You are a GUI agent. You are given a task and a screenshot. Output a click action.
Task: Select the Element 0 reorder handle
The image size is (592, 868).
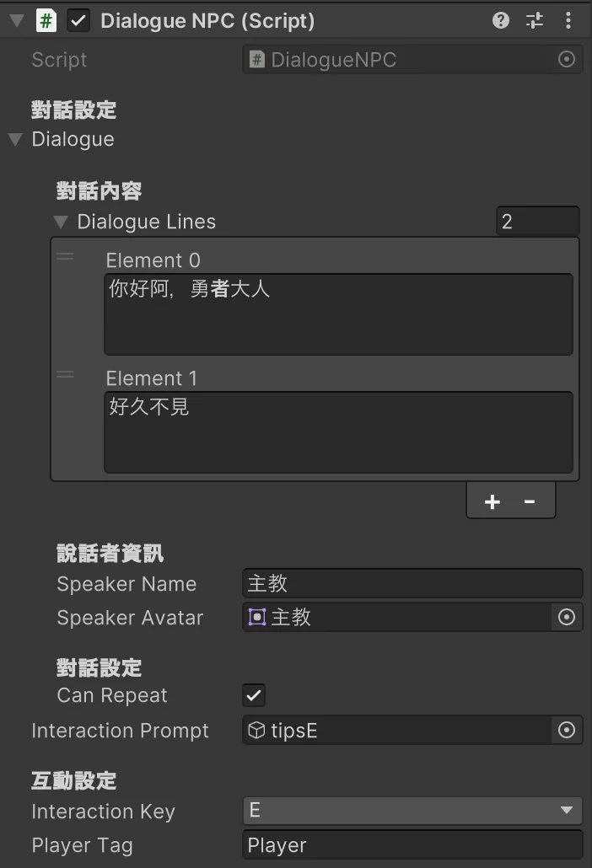pyautogui.click(x=65, y=257)
